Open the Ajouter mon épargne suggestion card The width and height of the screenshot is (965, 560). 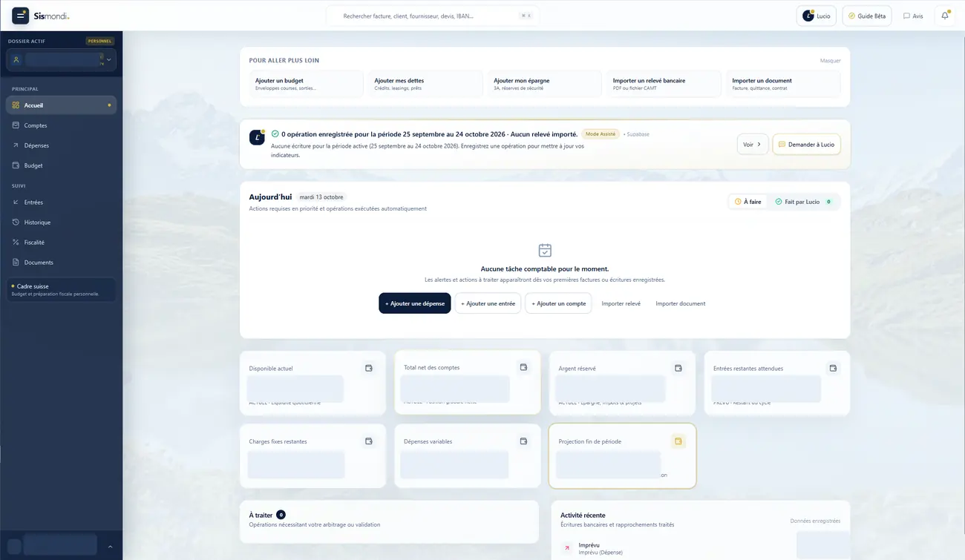coord(545,84)
